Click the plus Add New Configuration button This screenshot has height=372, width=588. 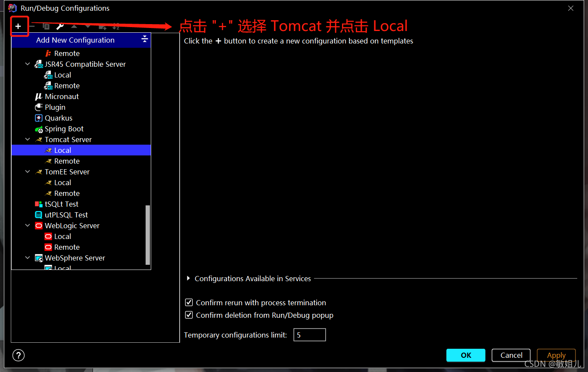coord(18,26)
